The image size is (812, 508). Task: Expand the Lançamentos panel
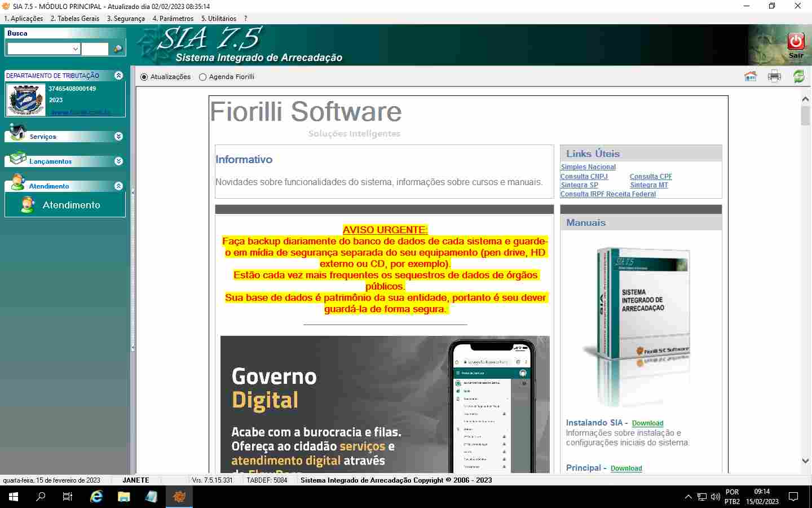(118, 161)
